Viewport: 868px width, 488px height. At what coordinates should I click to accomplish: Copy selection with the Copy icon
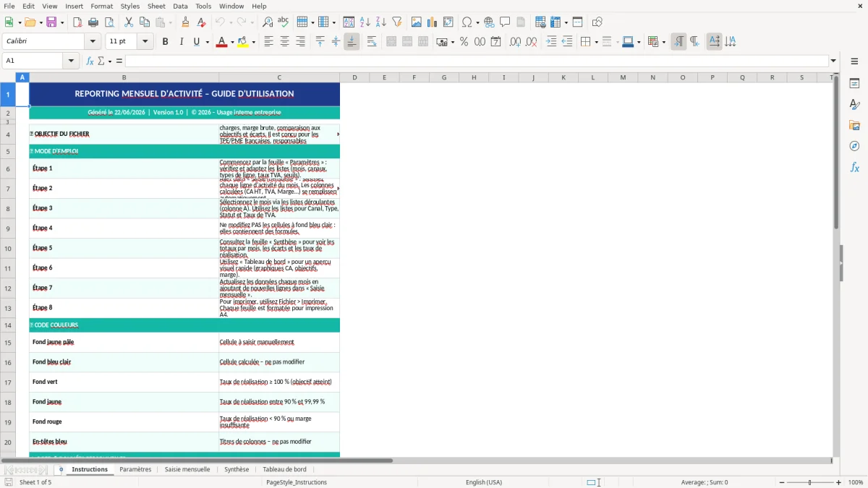coord(145,22)
